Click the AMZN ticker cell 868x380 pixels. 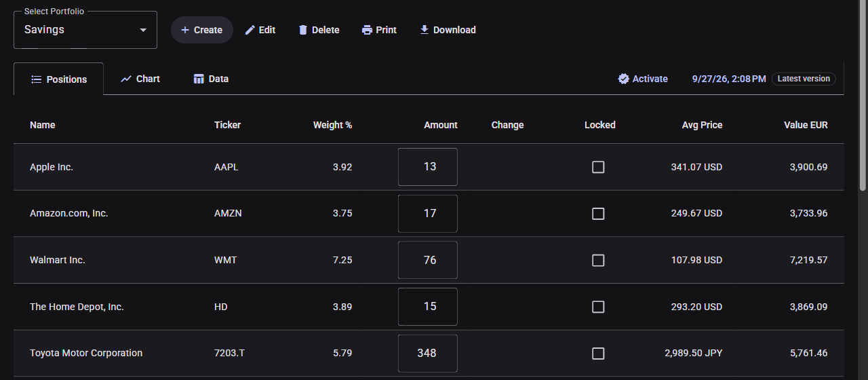pyautogui.click(x=228, y=213)
